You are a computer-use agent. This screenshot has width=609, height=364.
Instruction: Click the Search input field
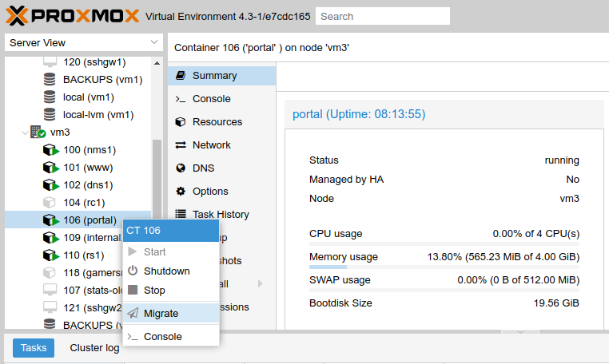point(383,16)
